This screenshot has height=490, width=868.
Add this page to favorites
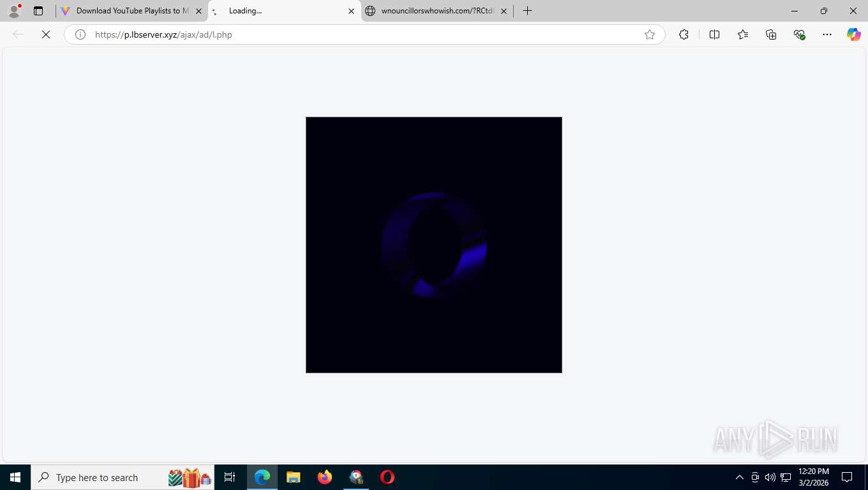coord(650,34)
